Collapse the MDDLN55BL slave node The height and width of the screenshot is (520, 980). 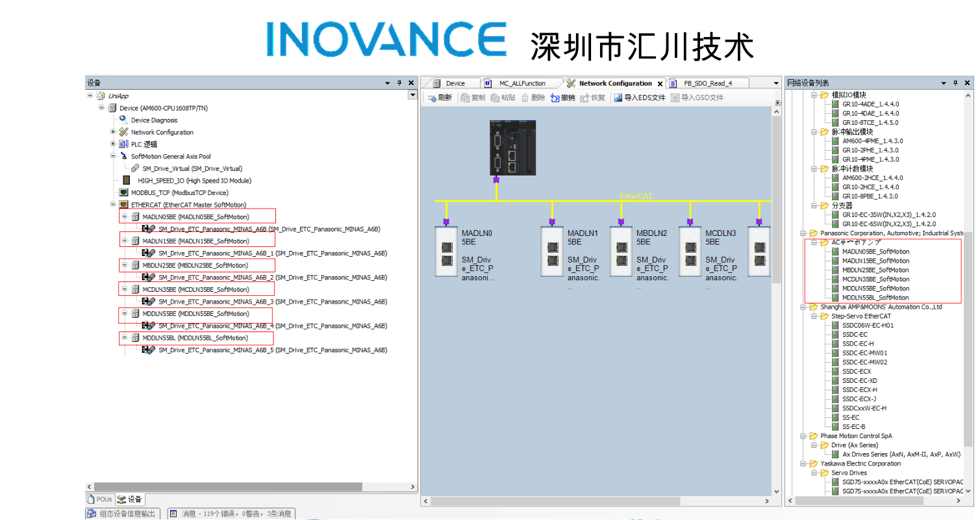tap(125, 338)
